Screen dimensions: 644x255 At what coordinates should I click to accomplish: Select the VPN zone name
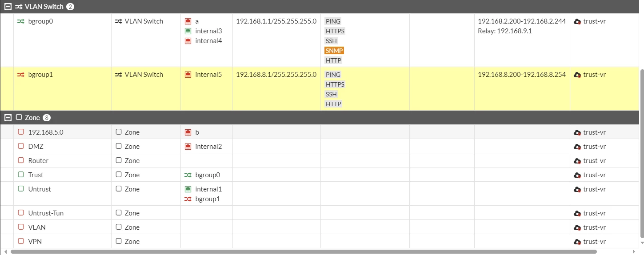pos(35,242)
